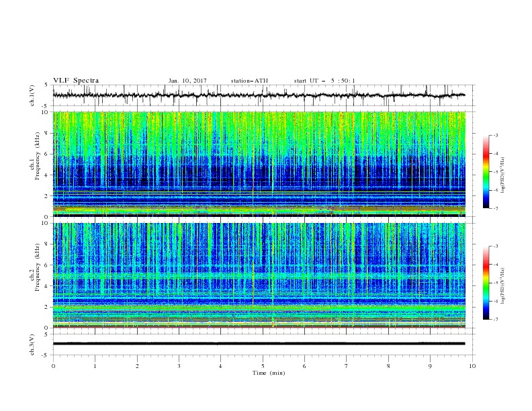Click the "-3" tick on ch.2 colorbar
This screenshot has width=532, height=411.
[x=496, y=246]
